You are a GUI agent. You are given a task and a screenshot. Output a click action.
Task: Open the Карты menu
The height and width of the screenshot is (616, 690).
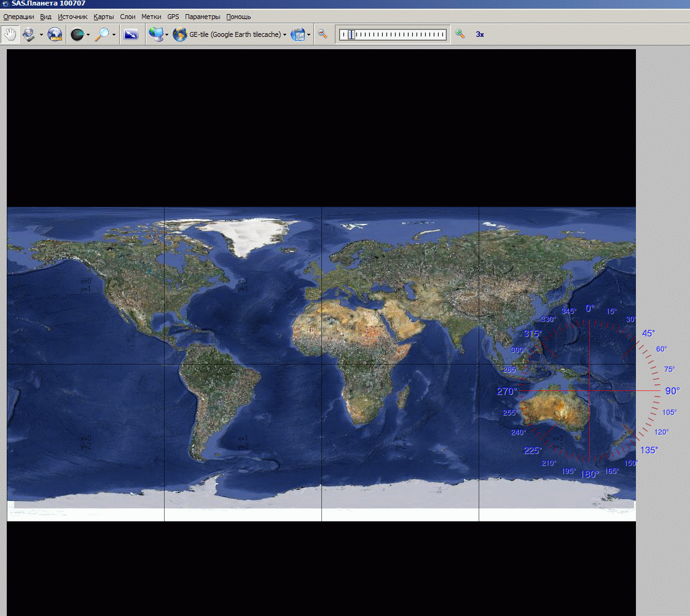[x=104, y=17]
